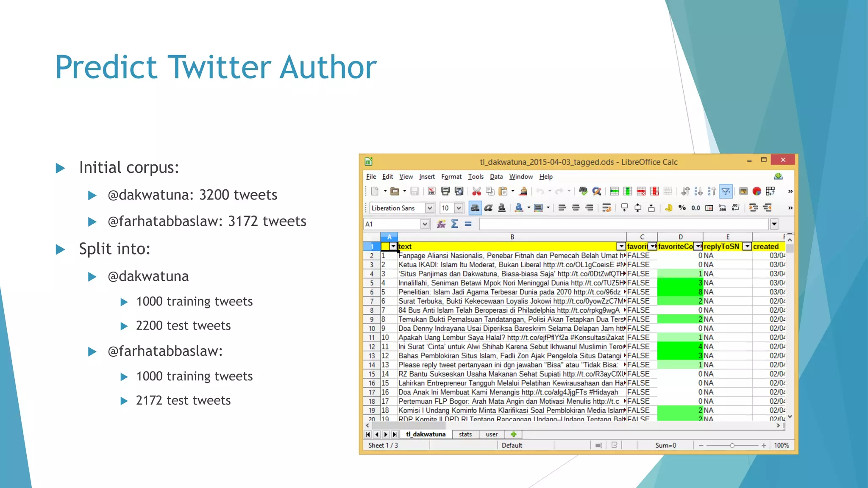
Task: Open Name Box dropdown arrow
Action: point(425,224)
